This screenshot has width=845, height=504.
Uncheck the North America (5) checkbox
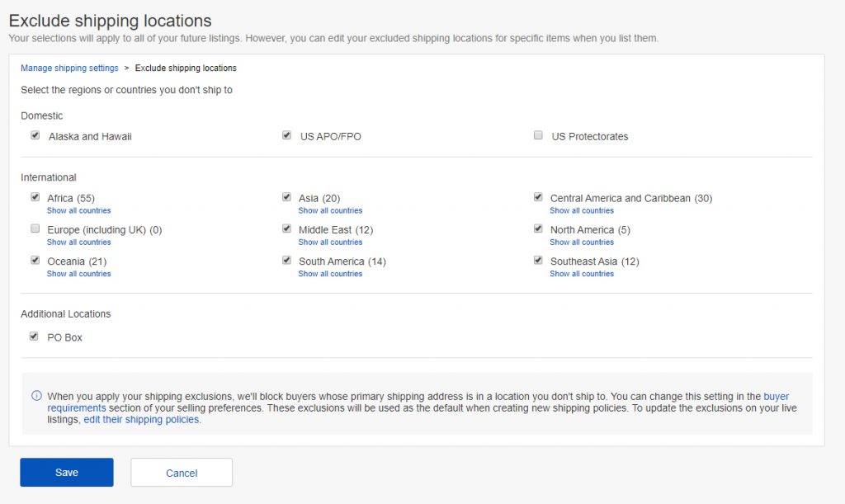click(538, 228)
